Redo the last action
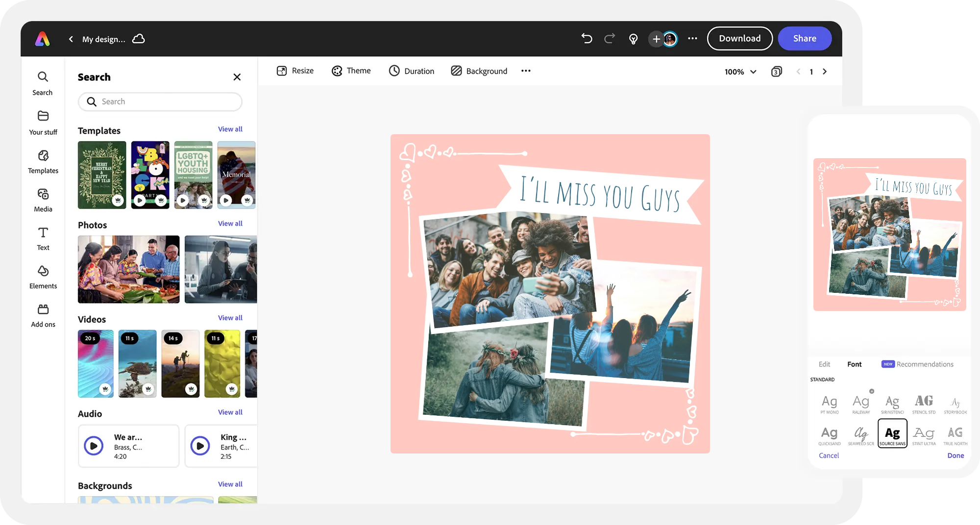The image size is (980, 525). pos(610,38)
